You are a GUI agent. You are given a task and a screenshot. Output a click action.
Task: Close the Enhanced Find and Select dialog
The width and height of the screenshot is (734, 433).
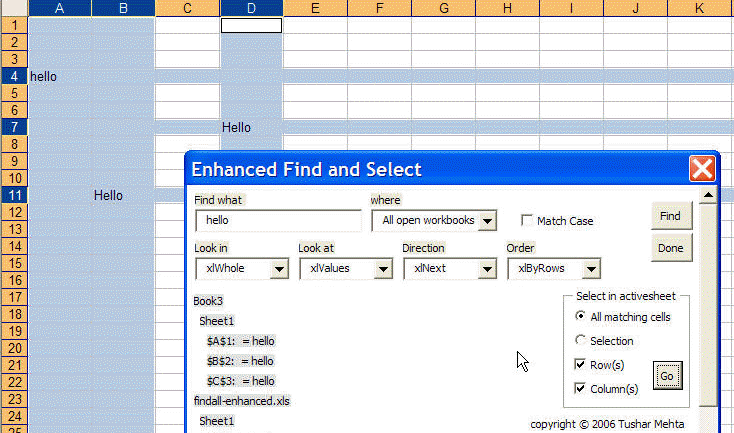click(x=703, y=169)
